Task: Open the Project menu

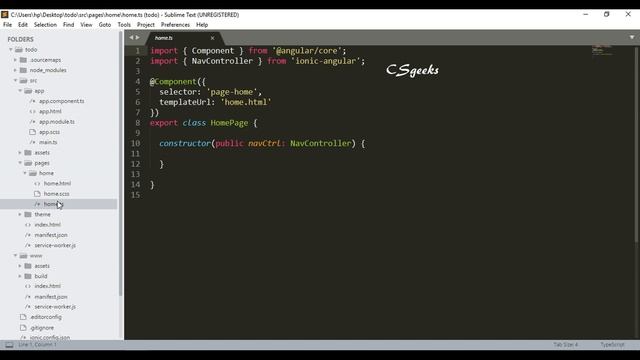Action: [x=146, y=24]
